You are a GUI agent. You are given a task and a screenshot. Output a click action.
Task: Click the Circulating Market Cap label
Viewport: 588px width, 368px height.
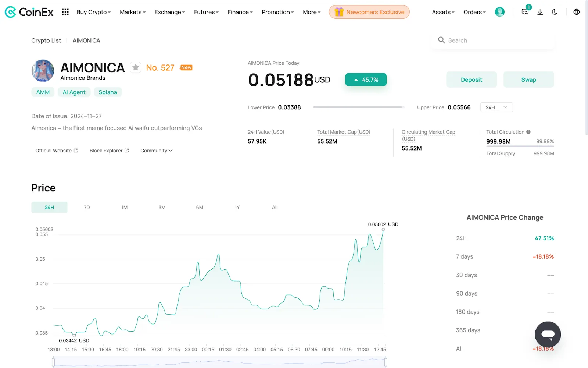coord(428,135)
